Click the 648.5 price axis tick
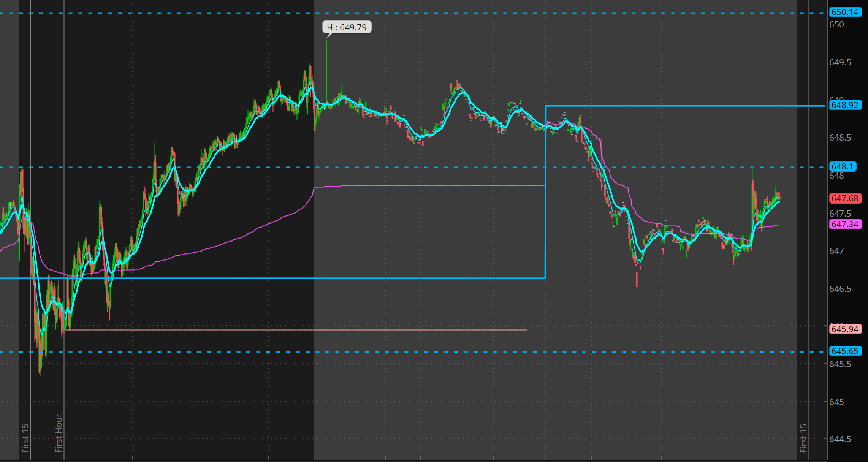868x462 pixels. click(x=840, y=138)
